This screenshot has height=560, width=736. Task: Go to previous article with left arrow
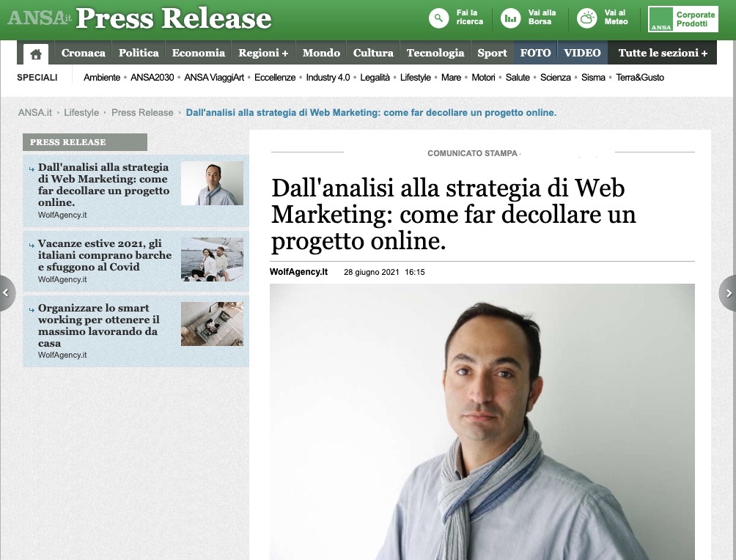coord(7,293)
